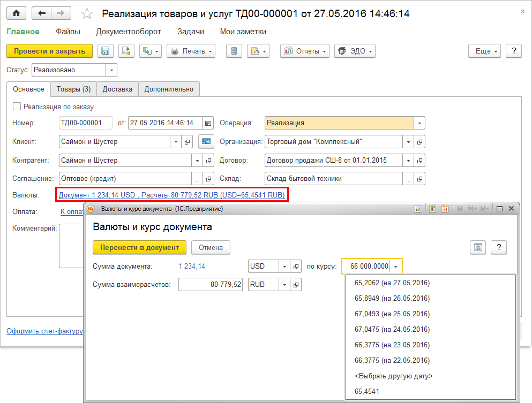532x403 pixels.
Task: Open Клиент record with open icon
Action: click(x=187, y=142)
